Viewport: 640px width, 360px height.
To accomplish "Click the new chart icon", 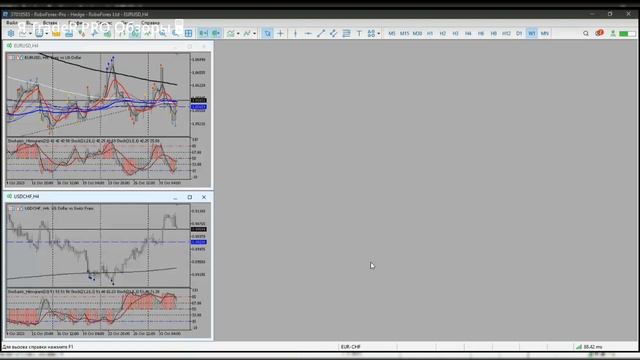I will point(23,33).
